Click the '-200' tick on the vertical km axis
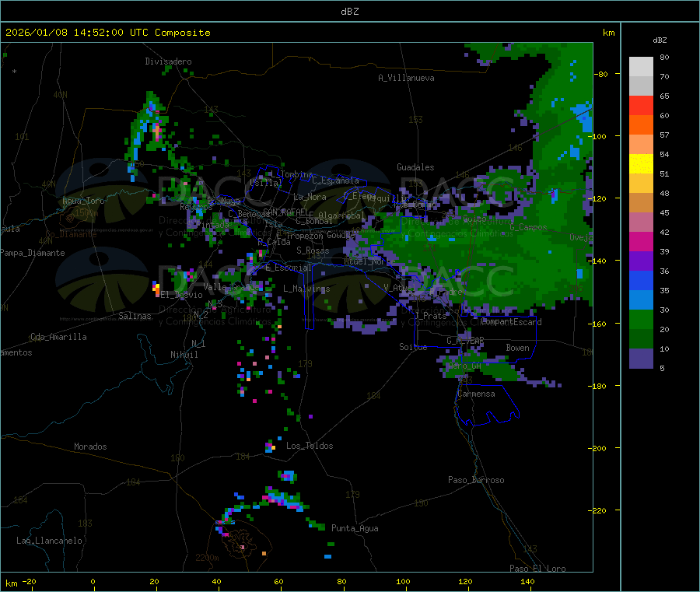Image resolution: width=700 pixels, height=592 pixels. (x=599, y=448)
